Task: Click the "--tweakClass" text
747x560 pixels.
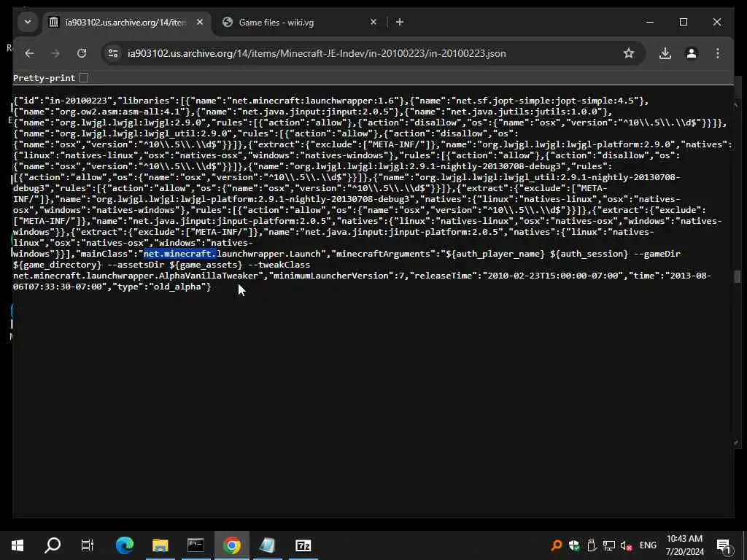Action: (x=279, y=265)
